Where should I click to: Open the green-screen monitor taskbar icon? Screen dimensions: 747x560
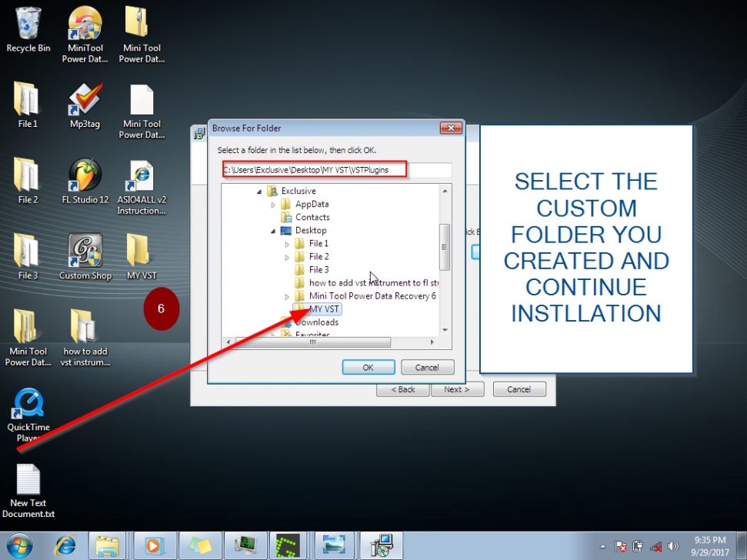246,545
